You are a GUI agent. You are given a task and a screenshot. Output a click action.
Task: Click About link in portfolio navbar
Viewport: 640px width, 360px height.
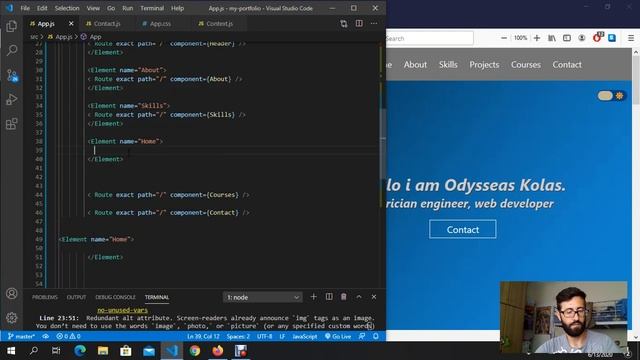(x=415, y=64)
